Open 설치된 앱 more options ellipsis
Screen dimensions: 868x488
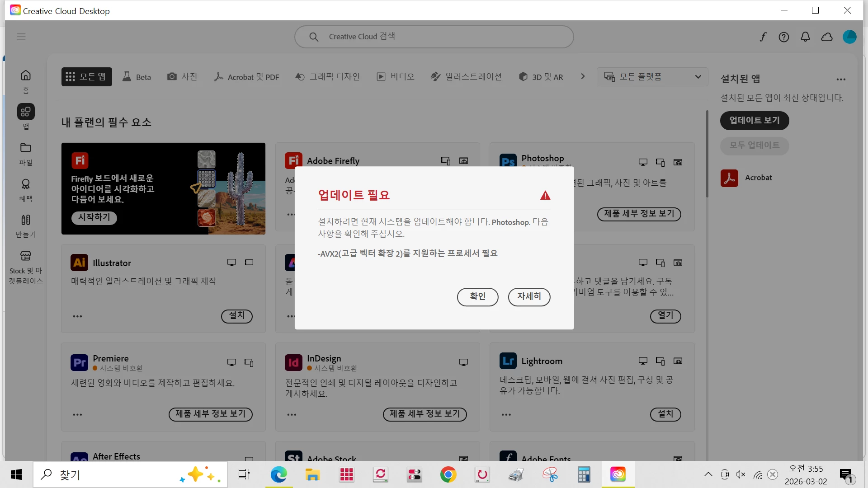pyautogui.click(x=841, y=80)
